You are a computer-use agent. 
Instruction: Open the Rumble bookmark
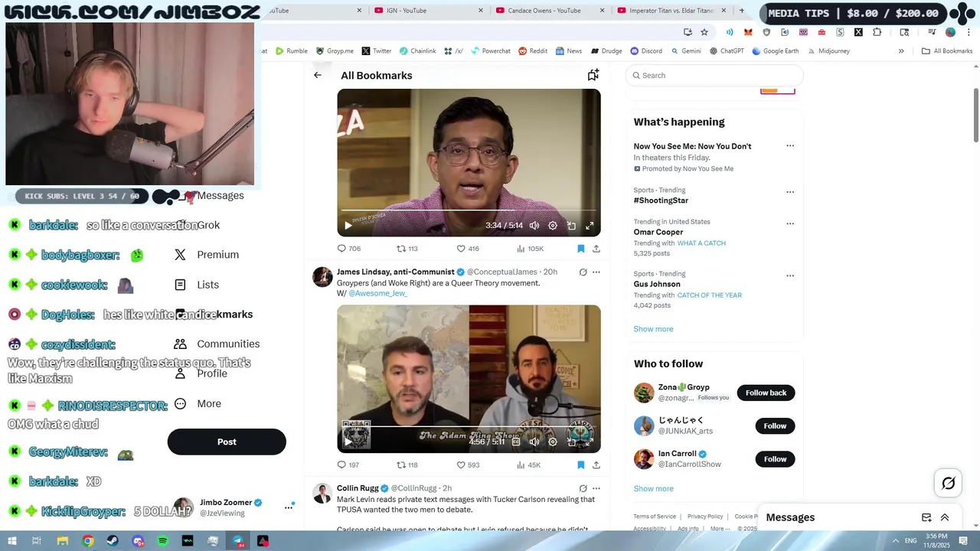point(291,51)
